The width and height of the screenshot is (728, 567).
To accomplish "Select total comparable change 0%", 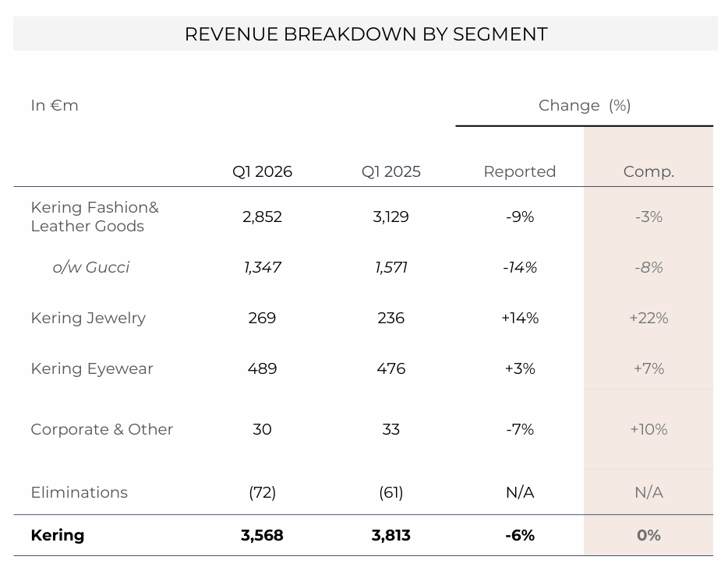I will point(648,535).
